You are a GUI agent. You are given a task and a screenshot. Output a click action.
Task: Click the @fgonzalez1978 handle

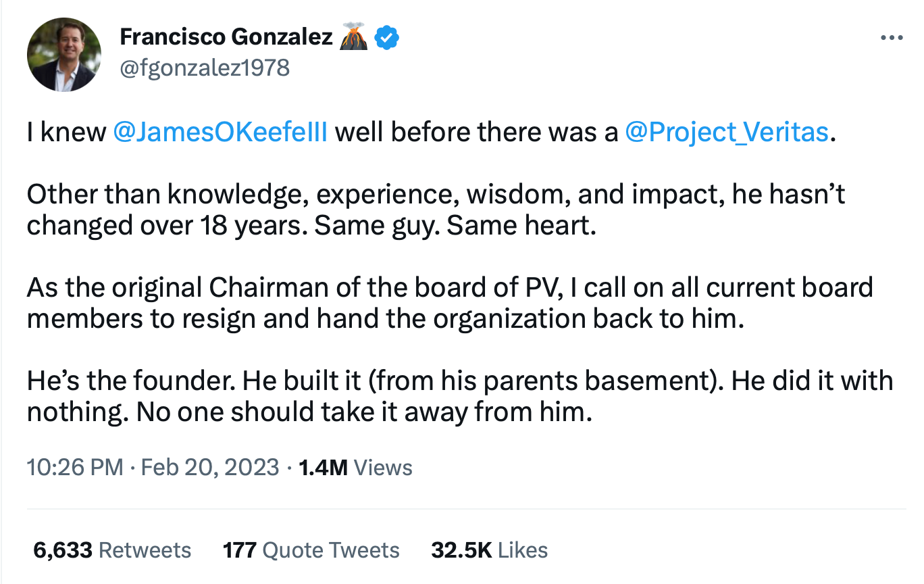pyautogui.click(x=205, y=67)
